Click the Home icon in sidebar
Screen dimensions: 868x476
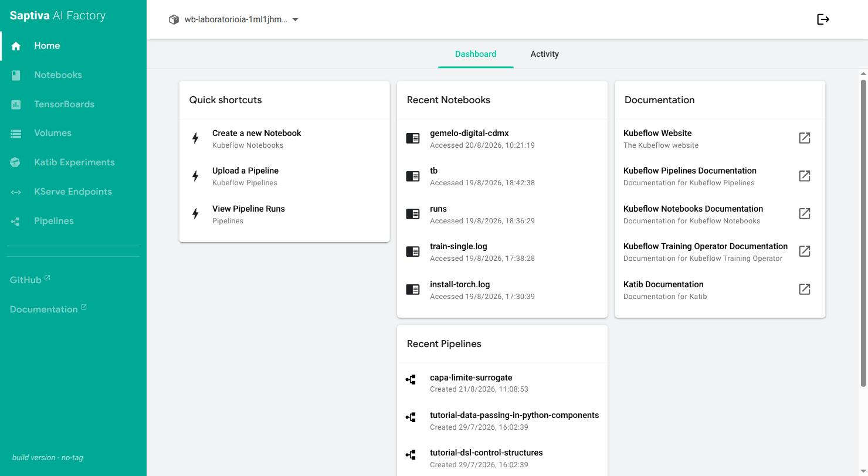(16, 46)
